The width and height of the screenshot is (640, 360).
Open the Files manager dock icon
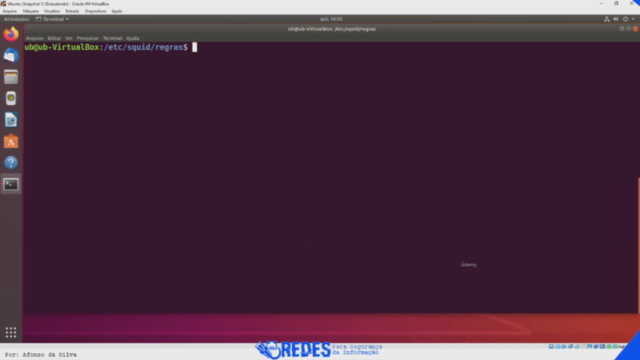(11, 77)
